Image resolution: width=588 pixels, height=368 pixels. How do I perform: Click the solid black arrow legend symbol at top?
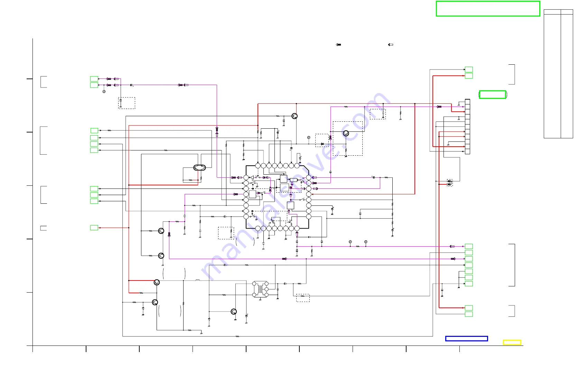[339, 45]
